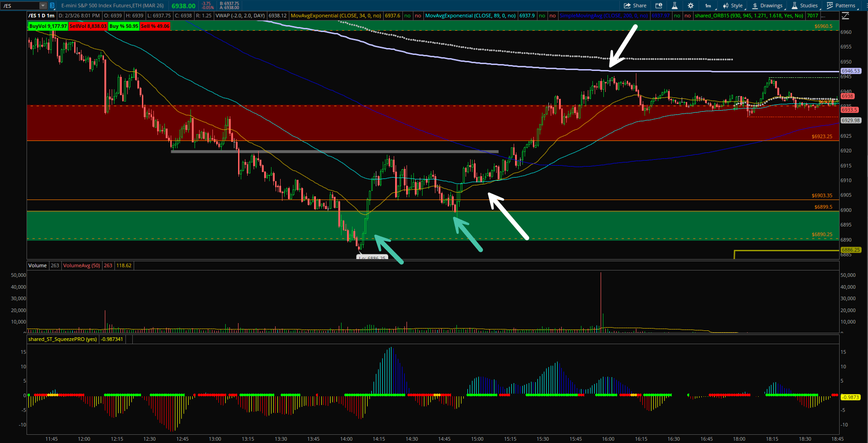Click the calendar clock icon beside Share
Image resolution: width=868 pixels, height=443 pixels.
(x=659, y=5)
